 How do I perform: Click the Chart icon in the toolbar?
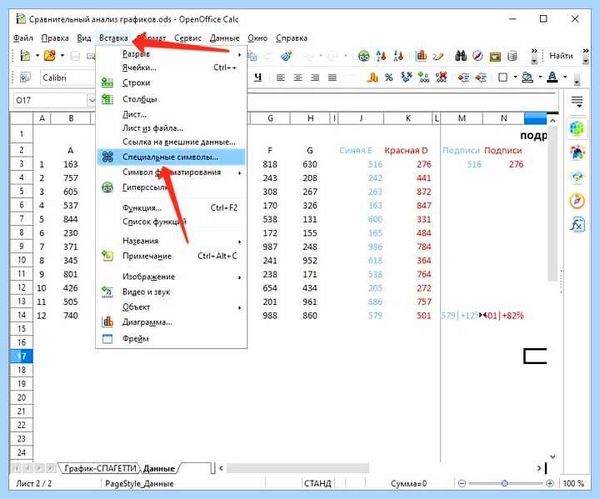click(421, 56)
